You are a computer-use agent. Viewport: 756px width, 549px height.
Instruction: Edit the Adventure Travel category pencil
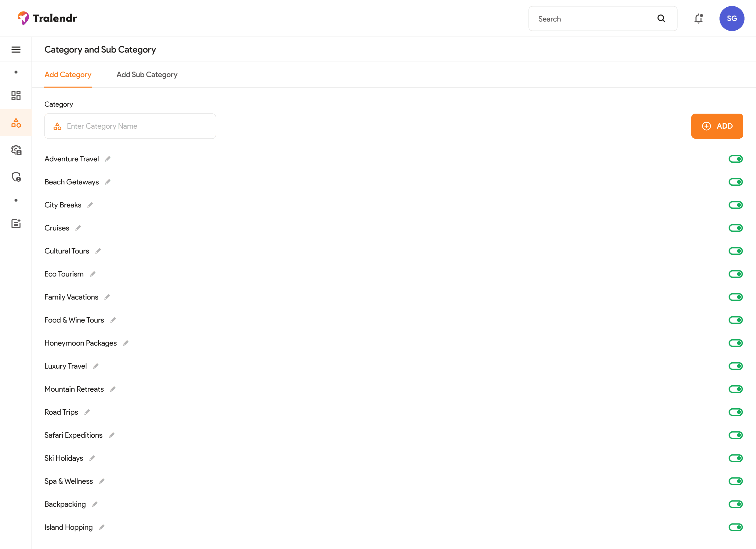click(108, 159)
